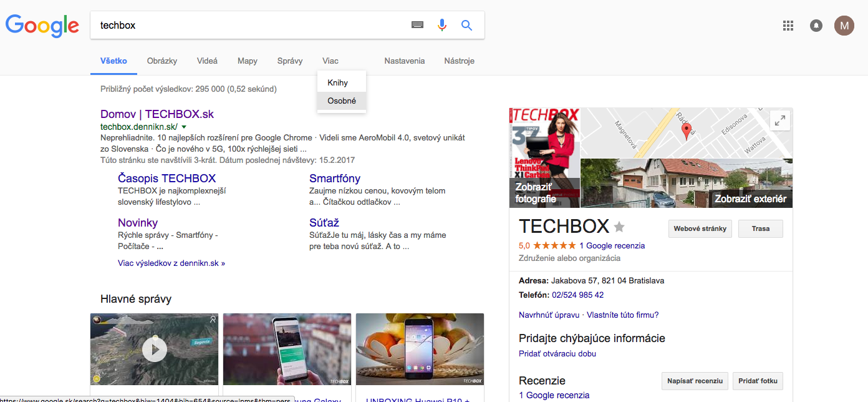Open the Časopis TECHBOX sitelink
This screenshot has width=868, height=402.
tap(166, 179)
